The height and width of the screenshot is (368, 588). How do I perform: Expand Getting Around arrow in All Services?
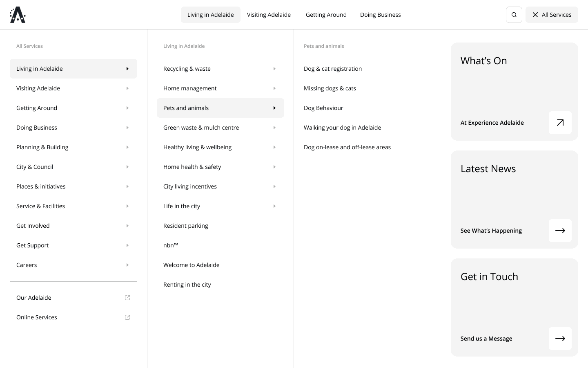127,108
